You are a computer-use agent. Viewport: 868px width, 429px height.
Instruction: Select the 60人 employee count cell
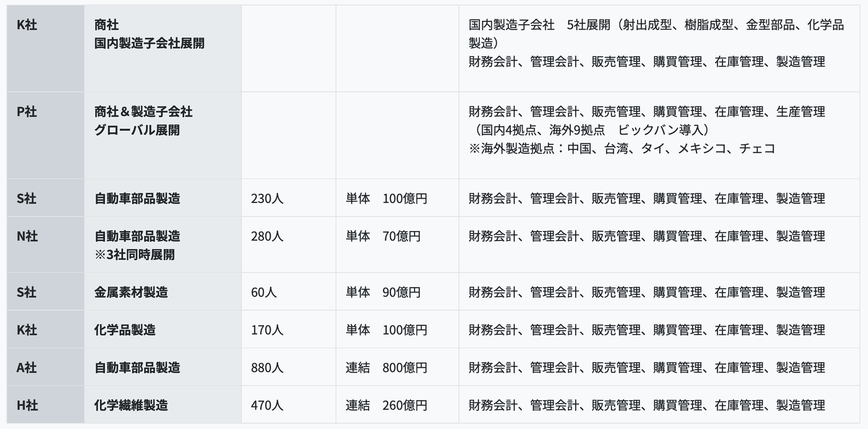(x=288, y=292)
